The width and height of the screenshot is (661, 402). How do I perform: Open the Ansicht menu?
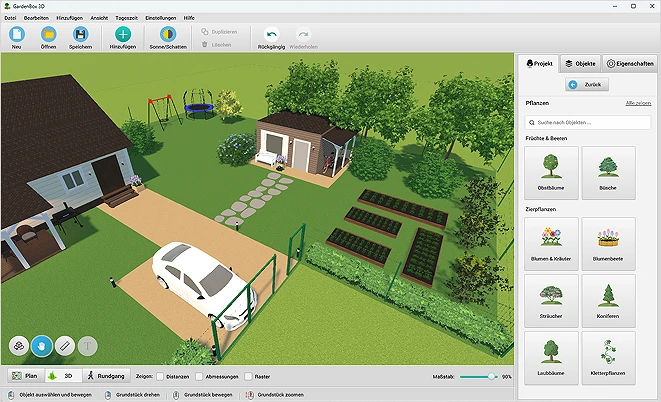pyautogui.click(x=99, y=18)
